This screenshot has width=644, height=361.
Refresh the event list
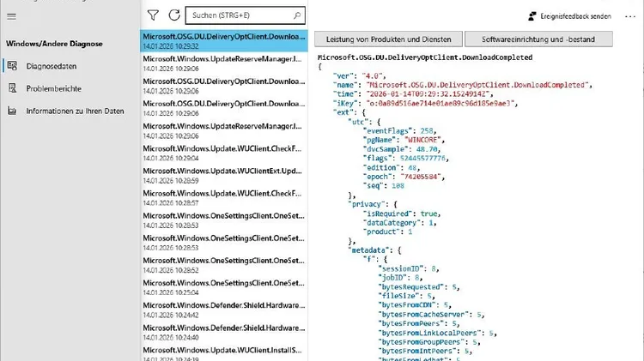coord(174,15)
